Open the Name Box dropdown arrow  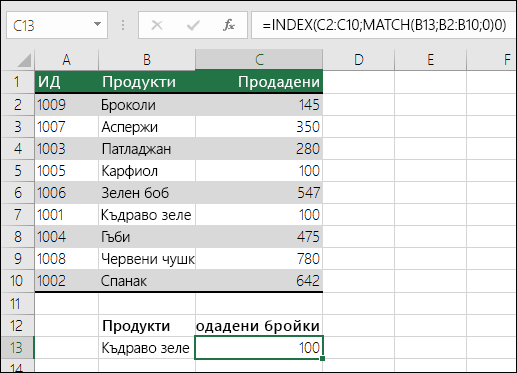(x=97, y=24)
